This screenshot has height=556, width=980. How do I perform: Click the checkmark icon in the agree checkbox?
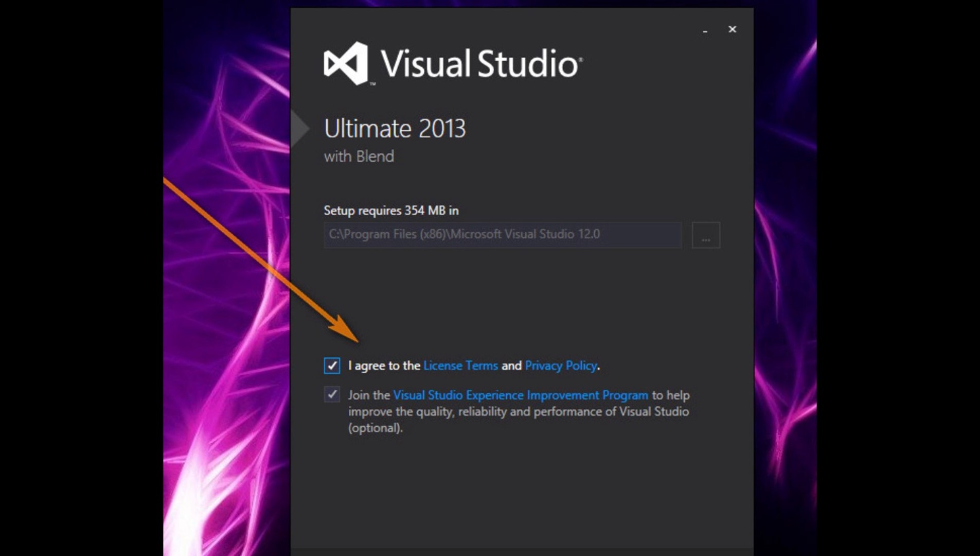pos(332,366)
